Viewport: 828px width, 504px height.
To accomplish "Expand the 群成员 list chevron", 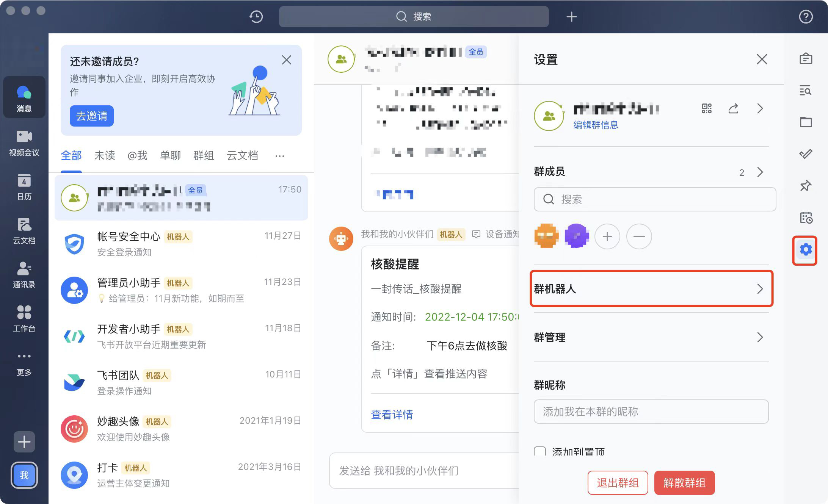I will [760, 172].
